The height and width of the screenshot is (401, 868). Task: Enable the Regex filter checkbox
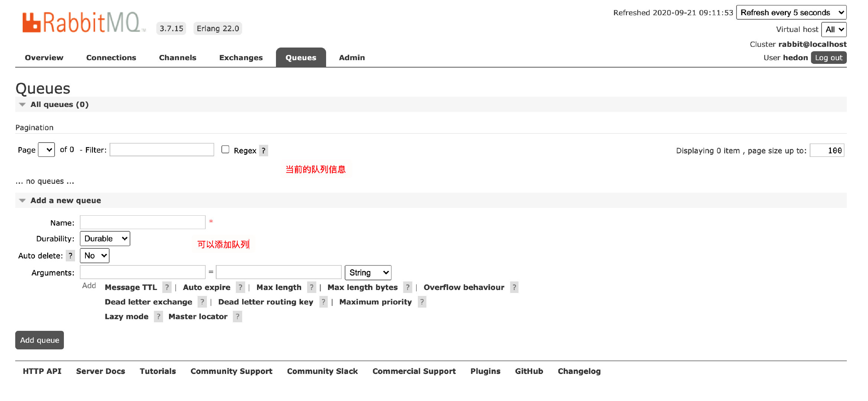[225, 150]
